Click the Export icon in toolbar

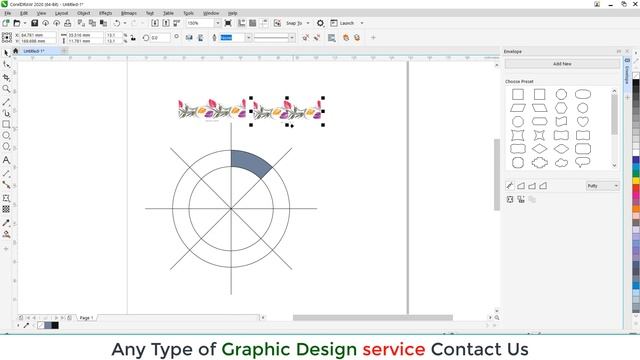pyautogui.click(x=166, y=23)
